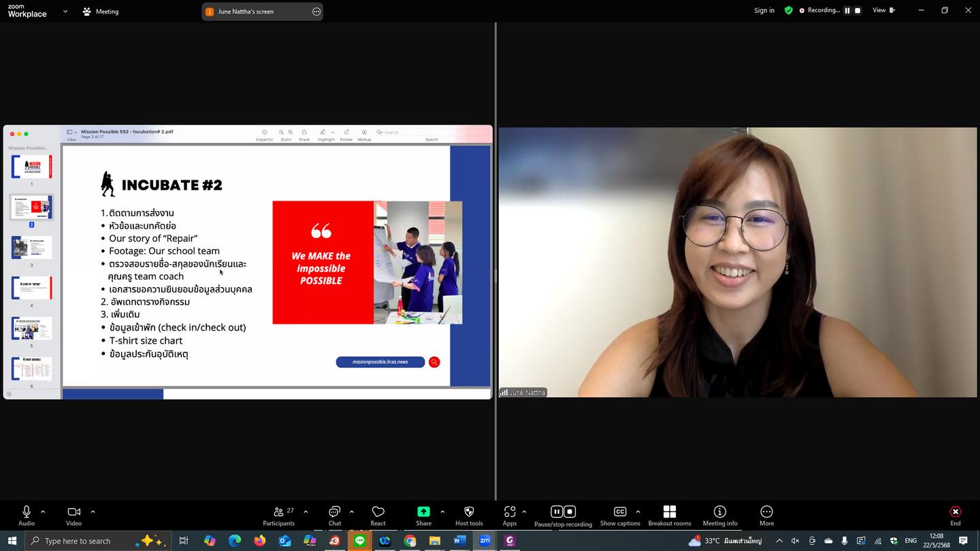Click the End meeting button
Screen dimensions: 980x551
pyautogui.click(x=955, y=516)
